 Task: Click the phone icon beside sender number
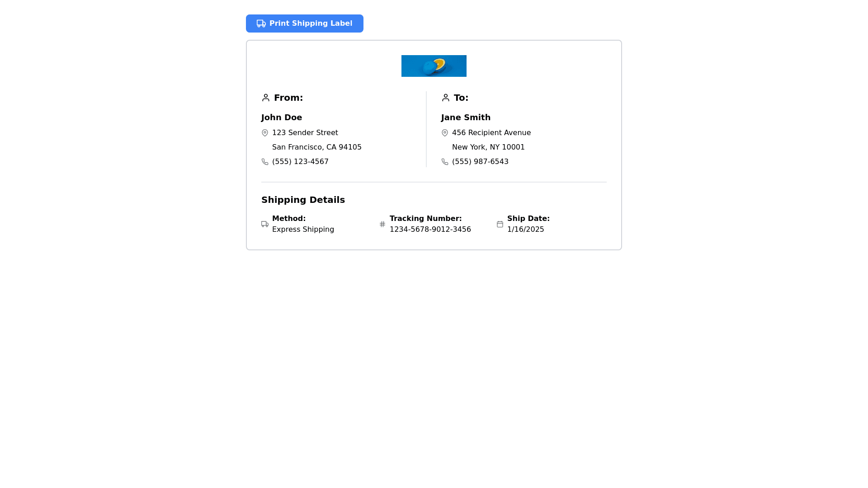265,162
